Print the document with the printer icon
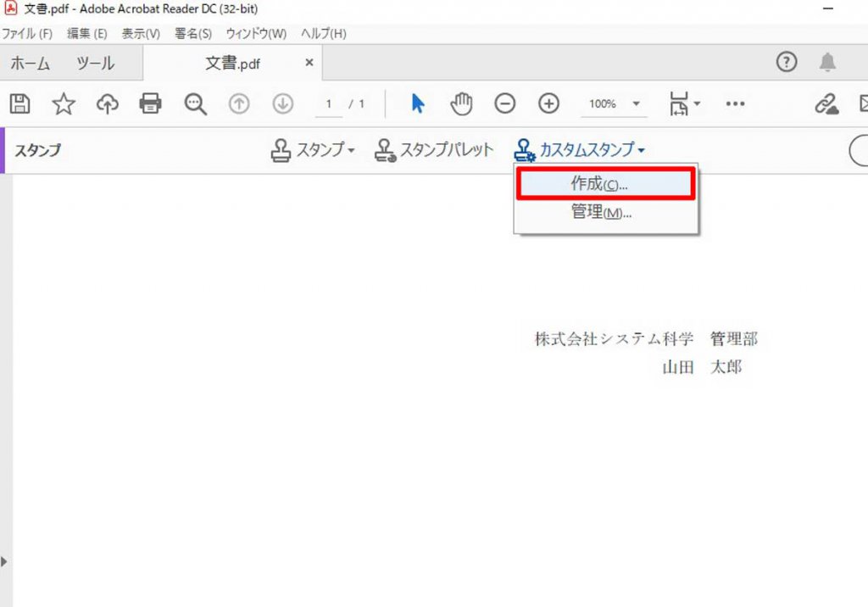This screenshot has width=868, height=607. [151, 103]
